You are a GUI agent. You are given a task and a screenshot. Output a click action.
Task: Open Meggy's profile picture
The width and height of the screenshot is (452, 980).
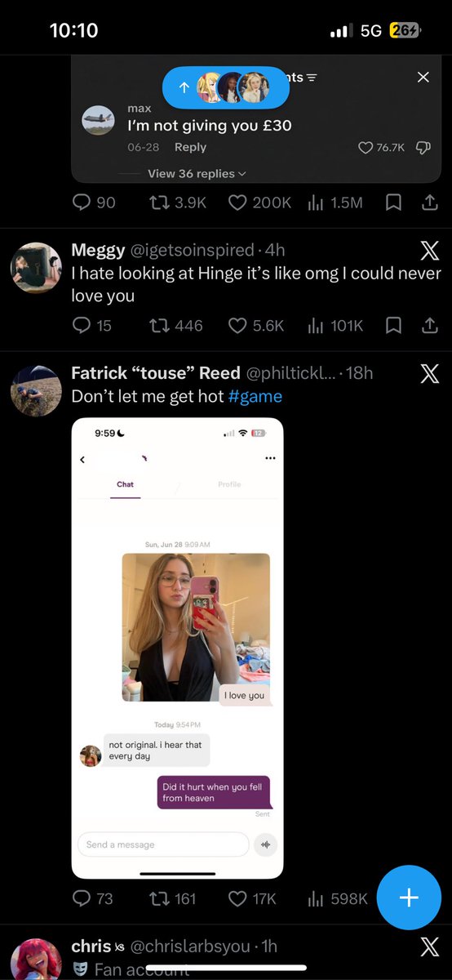pyautogui.click(x=36, y=267)
